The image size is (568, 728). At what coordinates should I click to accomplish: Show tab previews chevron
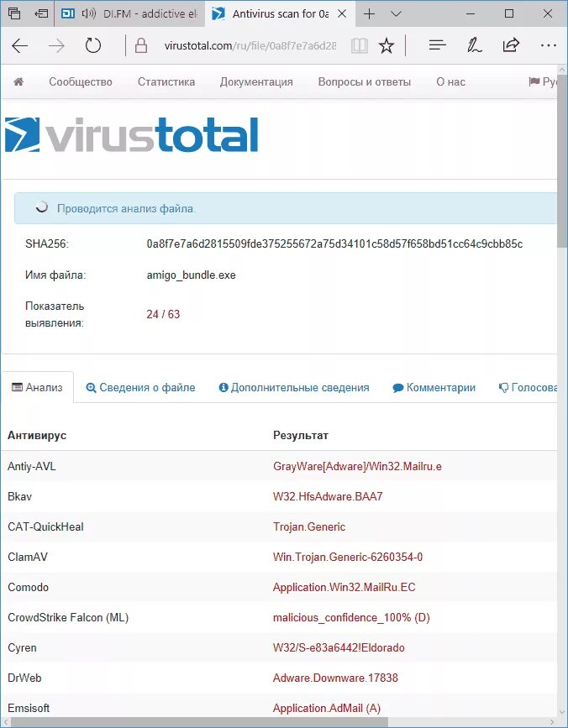coord(396,14)
